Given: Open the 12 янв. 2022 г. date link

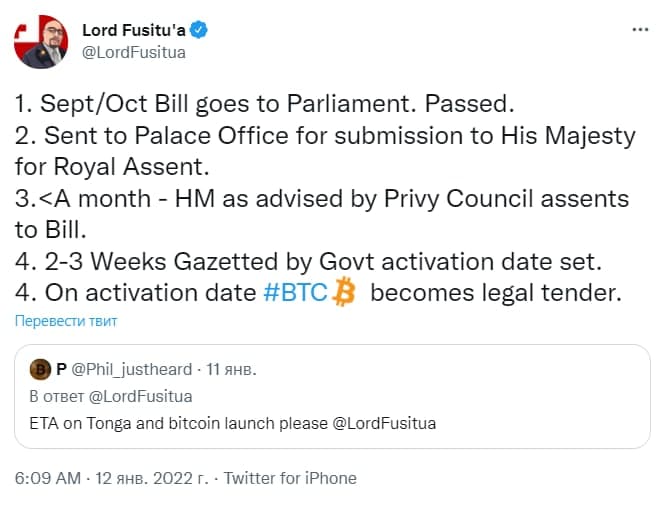Looking at the screenshot, I should click(151, 478).
